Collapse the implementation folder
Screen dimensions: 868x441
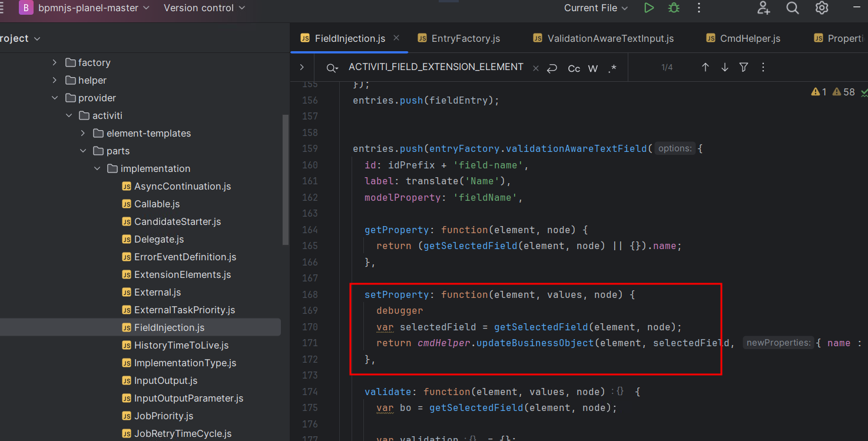97,168
